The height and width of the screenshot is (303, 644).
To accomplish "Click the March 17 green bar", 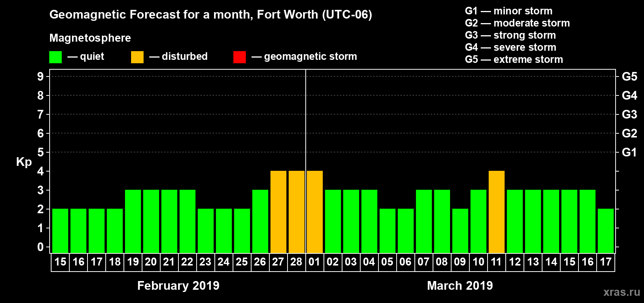I will tap(606, 231).
